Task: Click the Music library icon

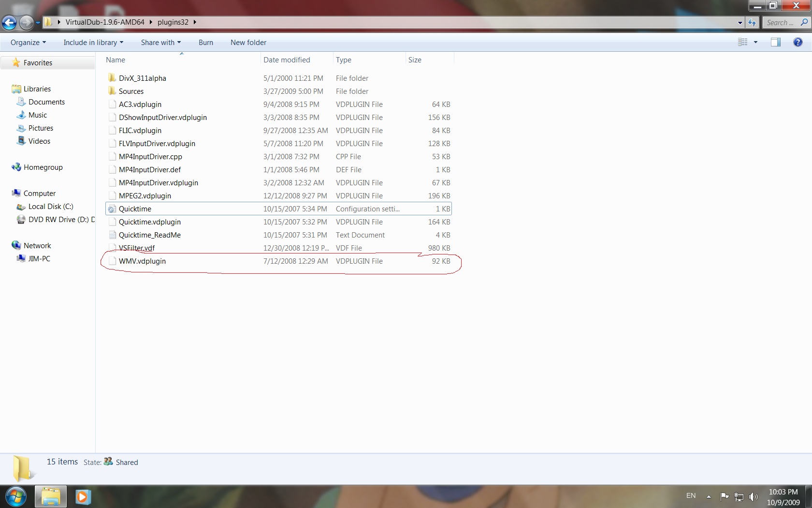Action: point(21,115)
